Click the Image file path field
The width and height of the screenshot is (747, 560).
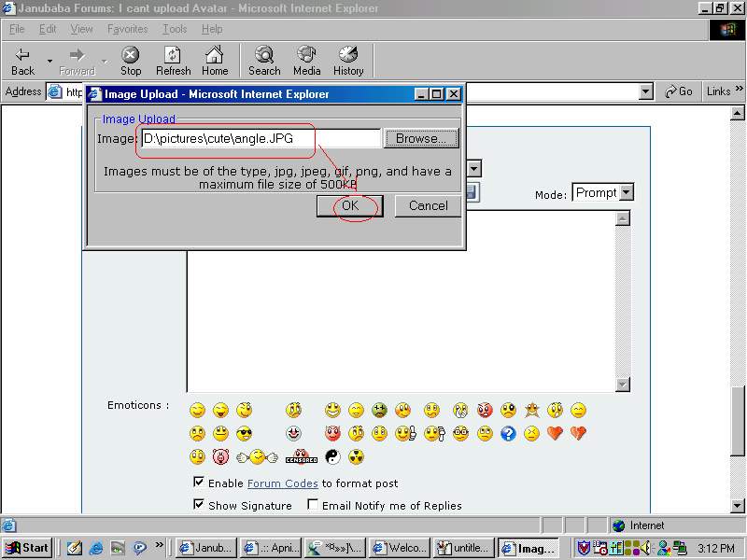click(261, 138)
